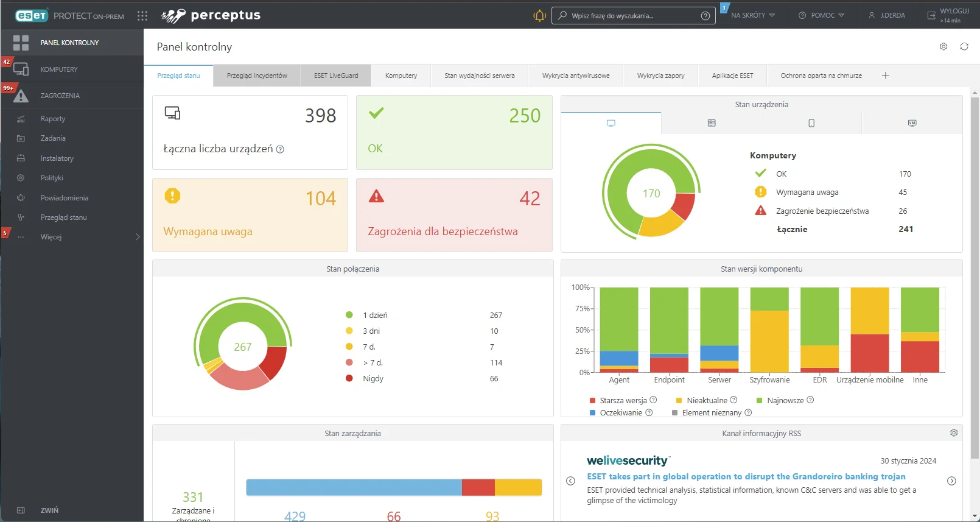Click the dashboard refresh icon
The width and height of the screenshot is (980, 522).
click(x=964, y=47)
